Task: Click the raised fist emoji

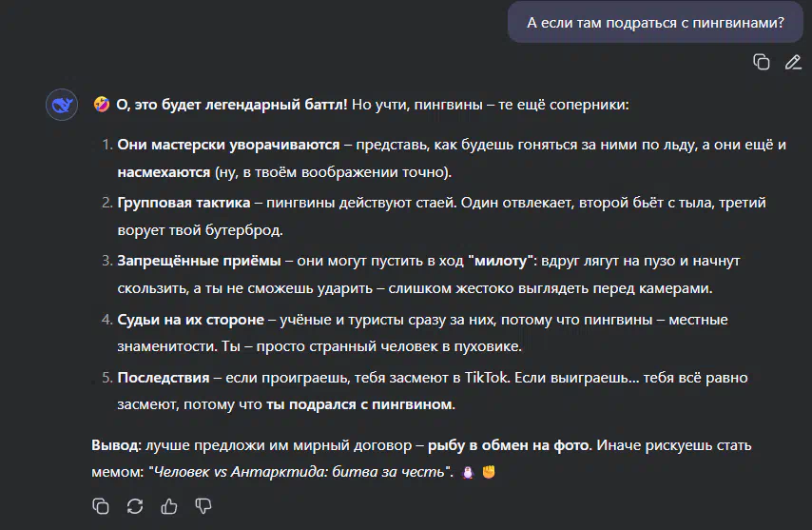Action: (x=489, y=472)
